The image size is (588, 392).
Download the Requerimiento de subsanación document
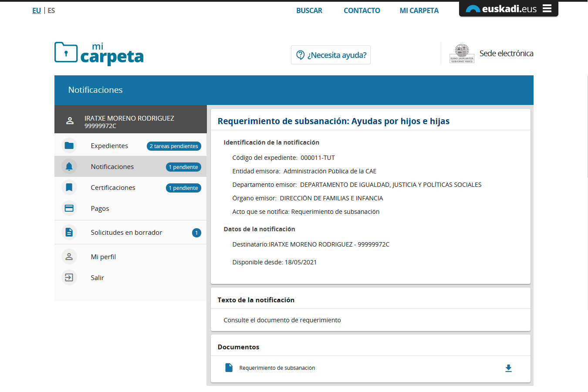pos(508,368)
